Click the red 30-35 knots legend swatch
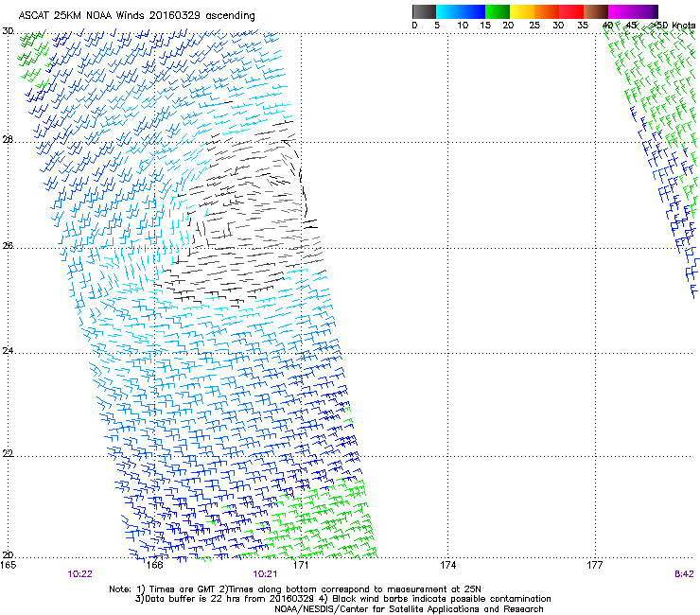 pos(571,11)
